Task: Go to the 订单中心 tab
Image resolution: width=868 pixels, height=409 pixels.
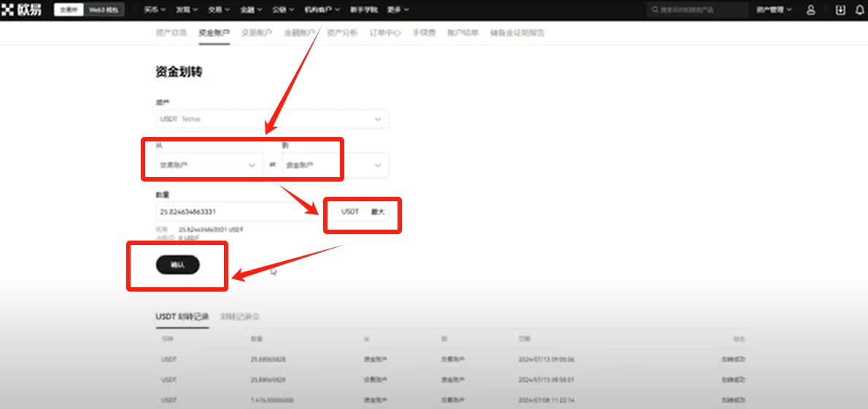Action: pyautogui.click(x=384, y=33)
